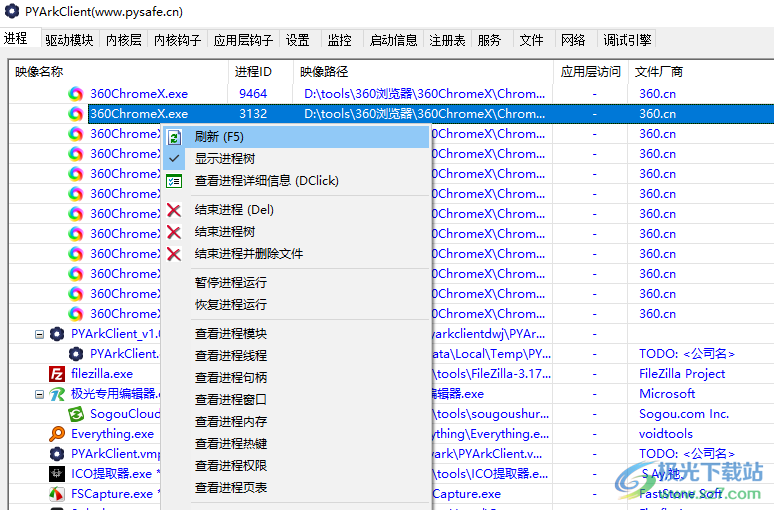Viewport: 774px width, 510px height.
Task: Click the red X icon beside 结束进程树
Action: 174,232
